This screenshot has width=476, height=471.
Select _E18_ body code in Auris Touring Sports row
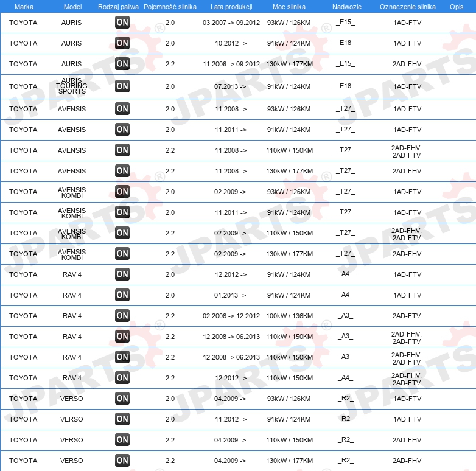click(346, 86)
